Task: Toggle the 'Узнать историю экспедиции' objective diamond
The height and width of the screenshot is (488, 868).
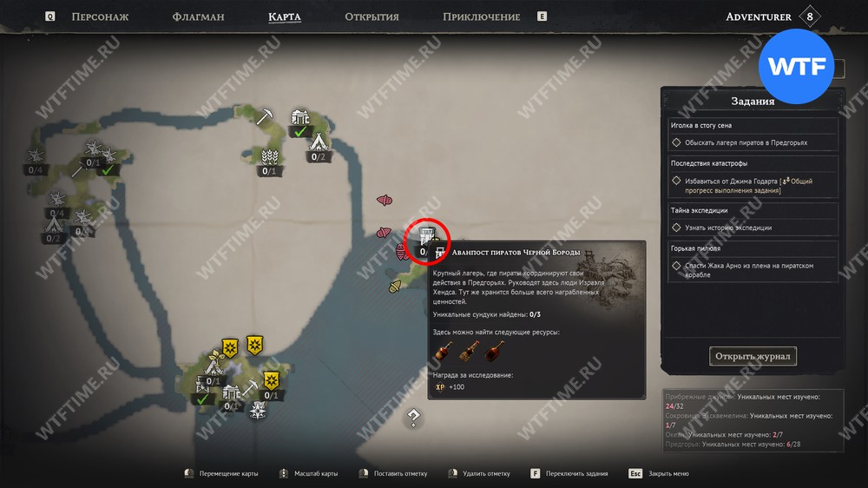Action: [x=676, y=228]
